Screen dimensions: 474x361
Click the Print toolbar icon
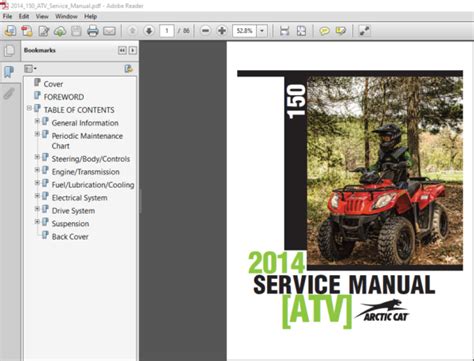(93, 31)
